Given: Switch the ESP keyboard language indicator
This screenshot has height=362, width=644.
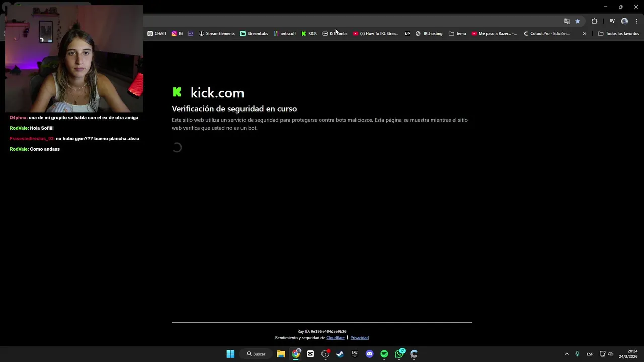Looking at the screenshot, I should click(x=590, y=354).
